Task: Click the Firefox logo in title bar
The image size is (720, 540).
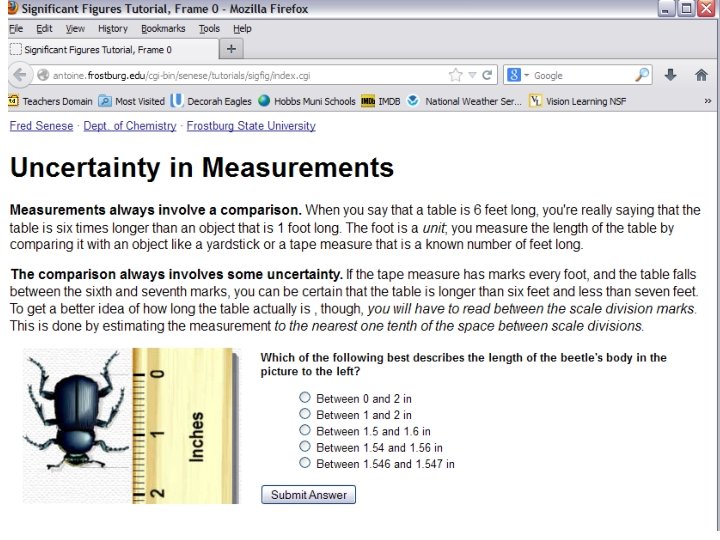Action: [13, 8]
